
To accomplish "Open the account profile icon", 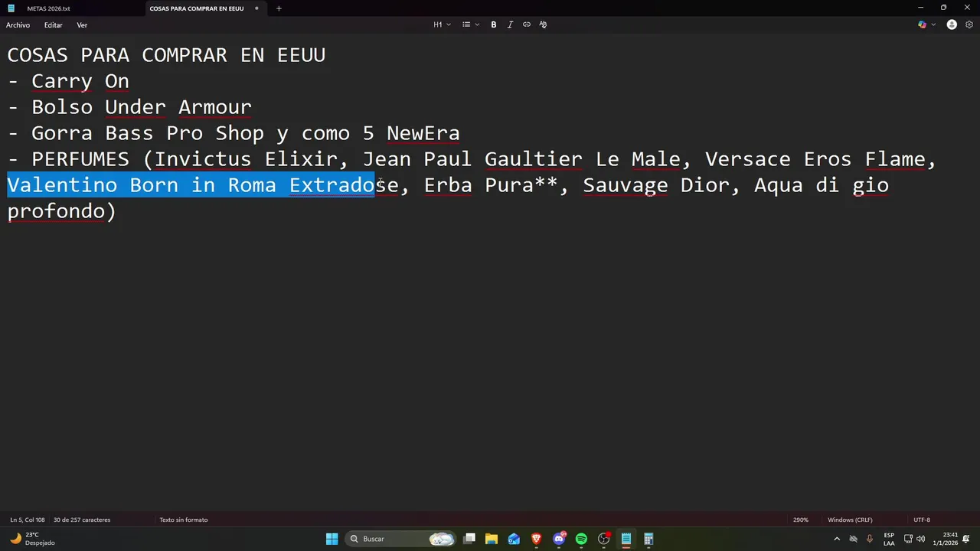I will pyautogui.click(x=952, y=24).
